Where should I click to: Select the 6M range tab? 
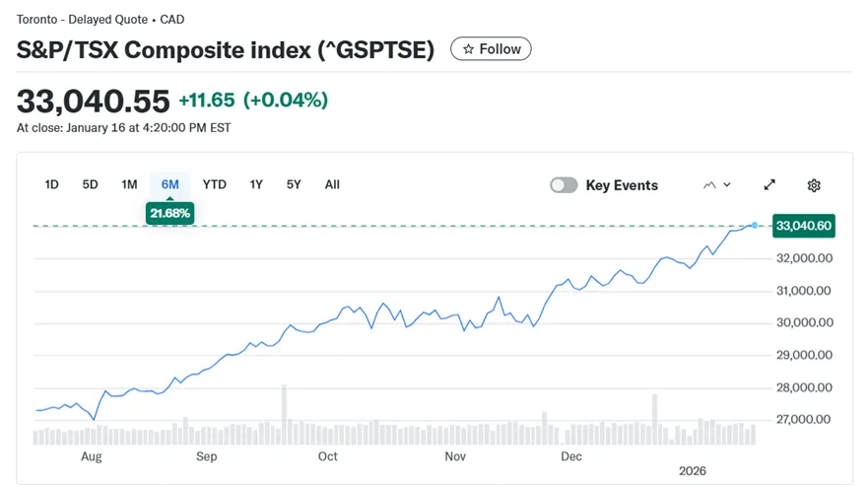[169, 184]
